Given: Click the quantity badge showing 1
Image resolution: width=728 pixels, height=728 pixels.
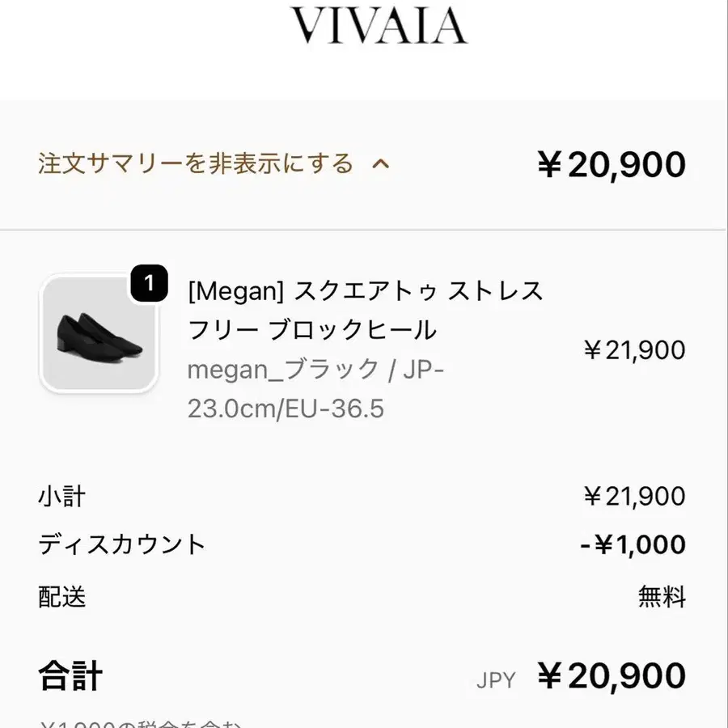Looking at the screenshot, I should point(148,283).
